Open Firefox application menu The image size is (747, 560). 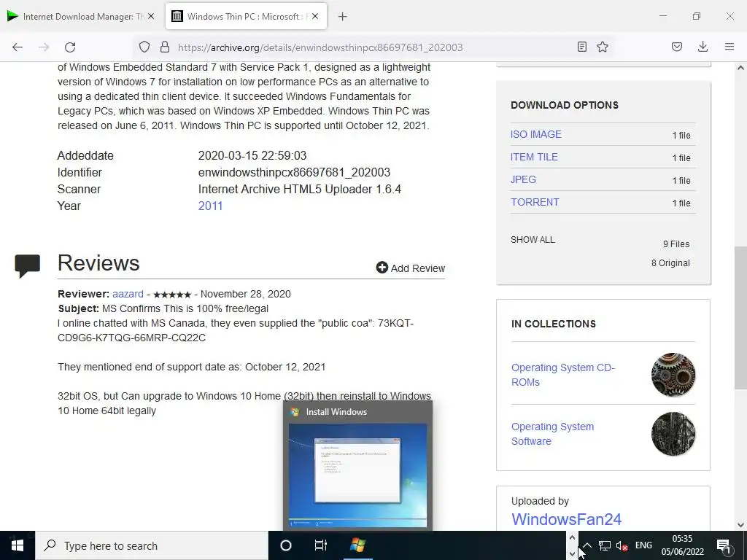[729, 47]
